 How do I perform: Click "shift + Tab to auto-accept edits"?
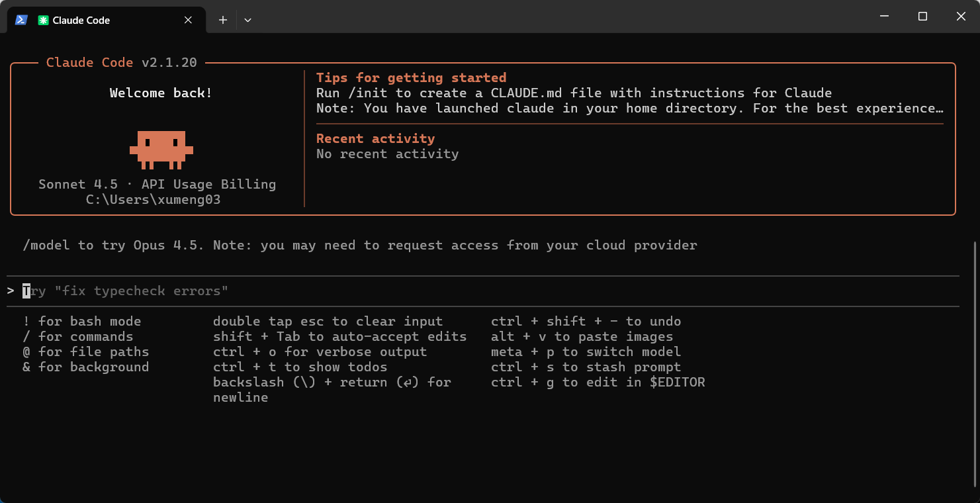point(339,336)
